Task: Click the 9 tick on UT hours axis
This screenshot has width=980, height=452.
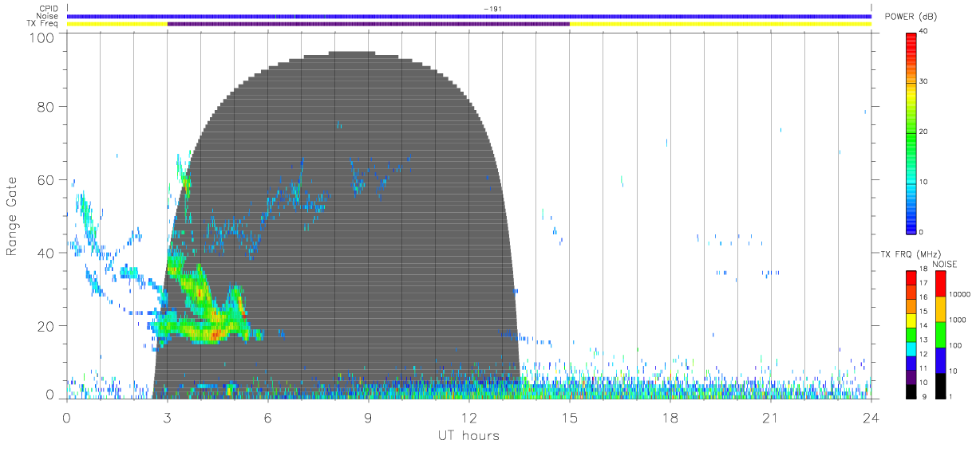Action: tap(369, 417)
